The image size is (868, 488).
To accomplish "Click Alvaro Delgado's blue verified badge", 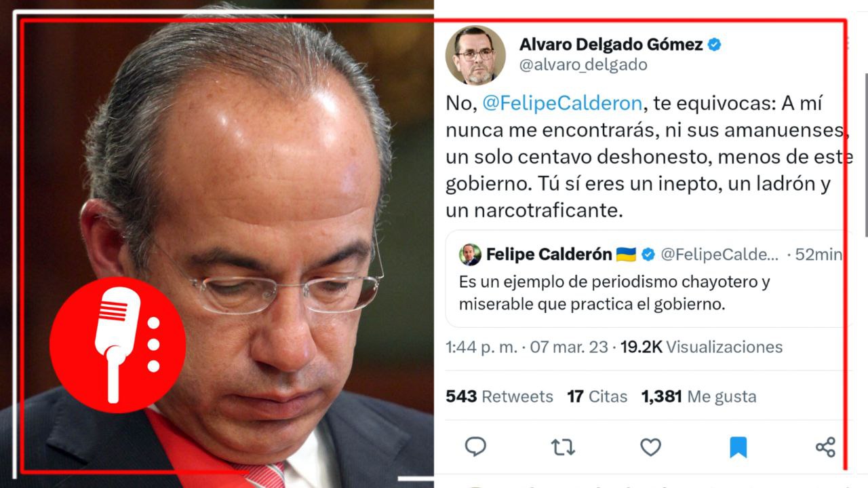I will (714, 45).
